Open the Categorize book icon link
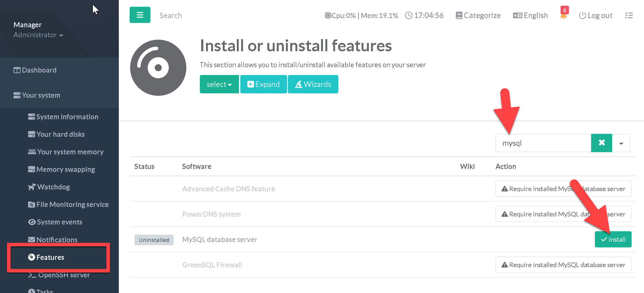 click(x=478, y=16)
